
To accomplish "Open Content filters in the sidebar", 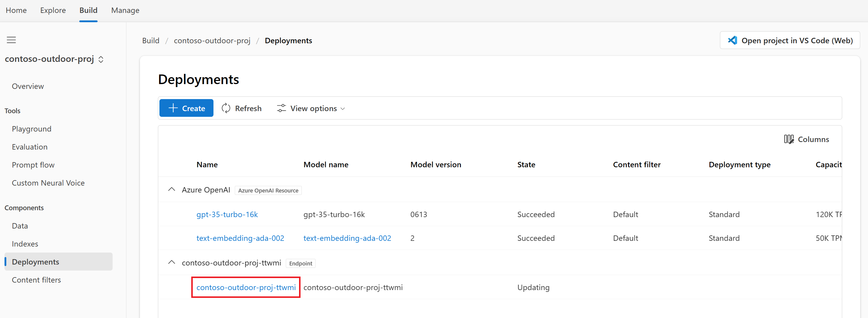I will (36, 280).
